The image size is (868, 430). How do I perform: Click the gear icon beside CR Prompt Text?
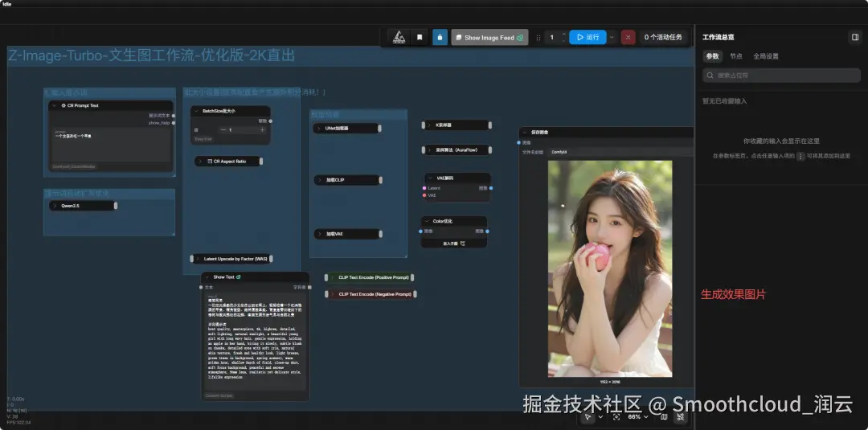point(63,105)
